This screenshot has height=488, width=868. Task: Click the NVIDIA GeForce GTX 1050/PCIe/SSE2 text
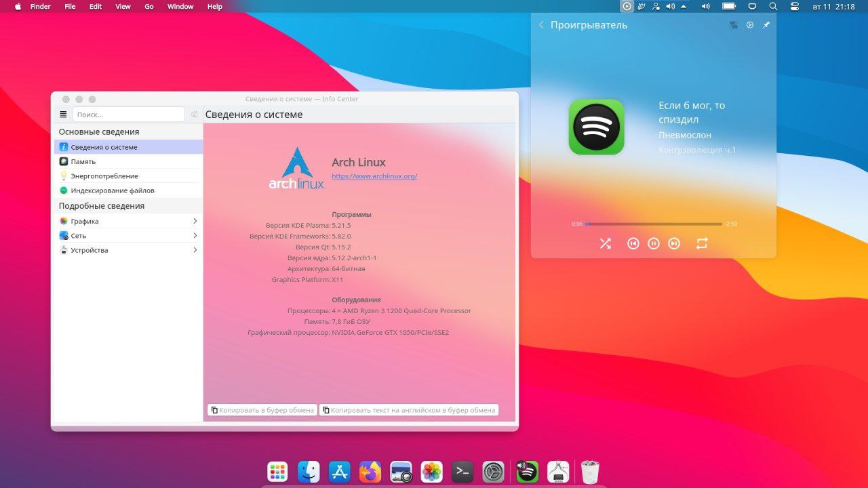(391, 333)
